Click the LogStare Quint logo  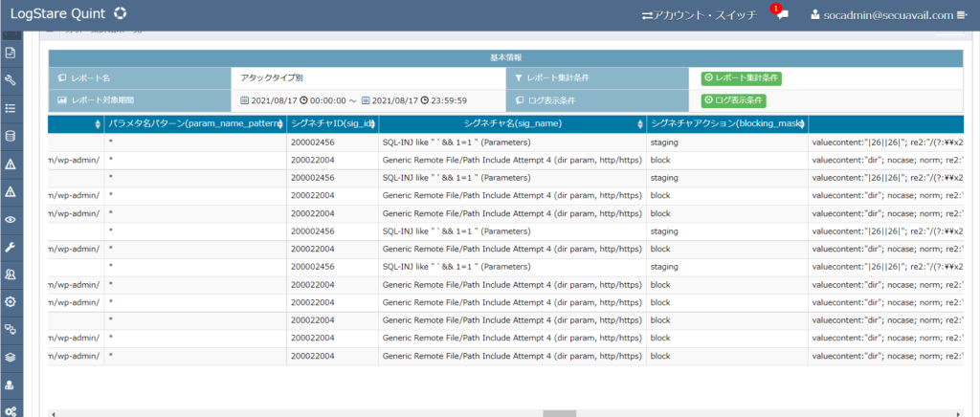coord(67,14)
